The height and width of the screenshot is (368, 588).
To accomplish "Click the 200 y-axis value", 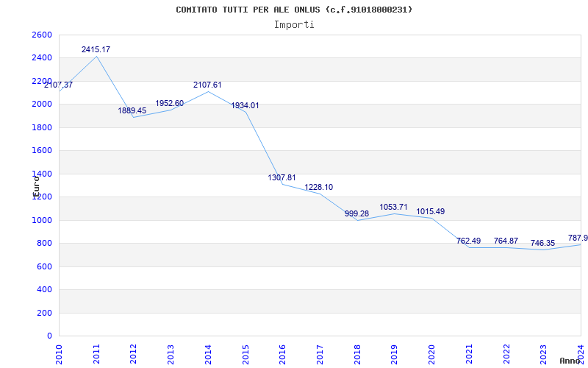I will coord(44,313).
